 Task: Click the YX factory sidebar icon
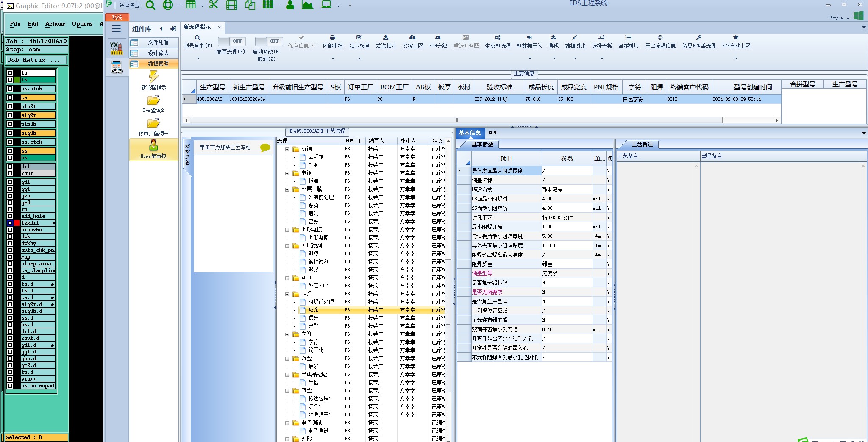point(117,48)
